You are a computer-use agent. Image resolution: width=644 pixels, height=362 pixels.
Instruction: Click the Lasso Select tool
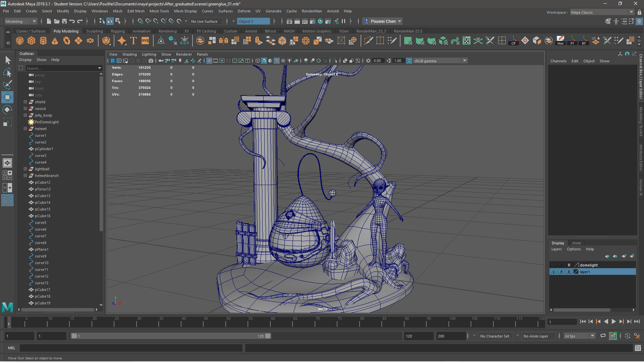[x=7, y=72]
